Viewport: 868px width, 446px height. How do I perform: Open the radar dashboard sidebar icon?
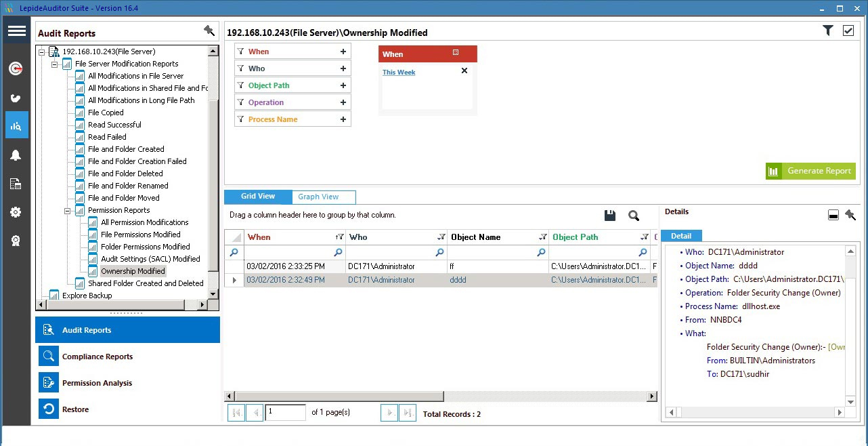click(16, 68)
